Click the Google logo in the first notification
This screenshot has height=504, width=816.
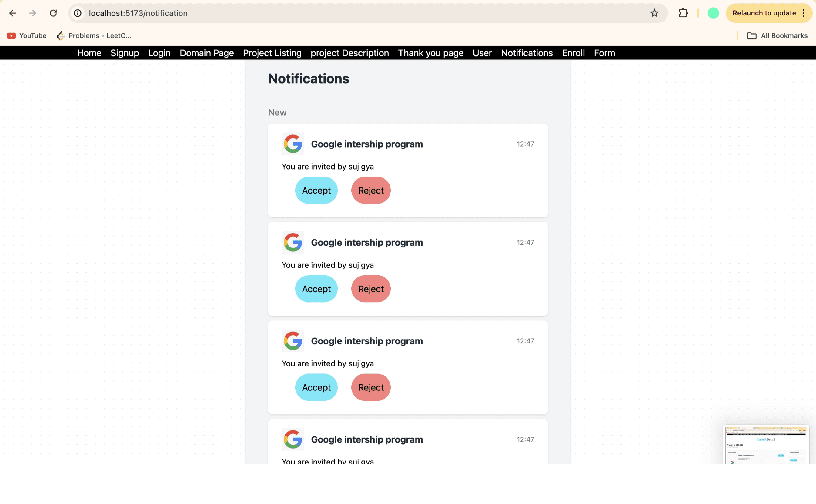(293, 144)
